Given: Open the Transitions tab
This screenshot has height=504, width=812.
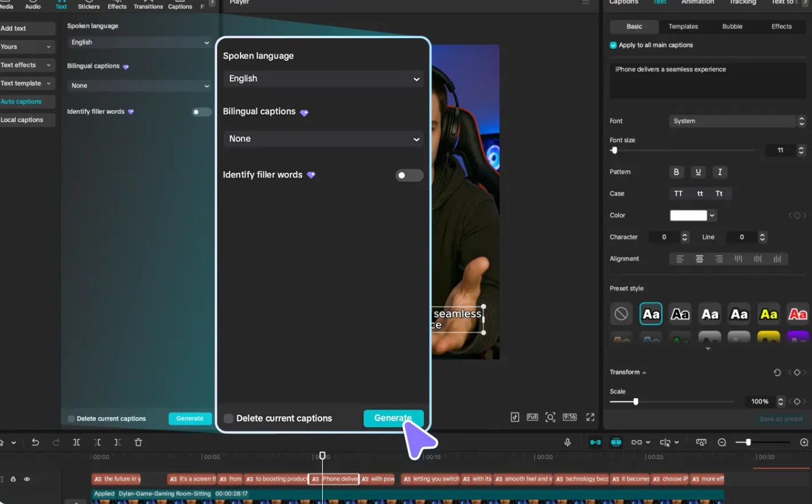Looking at the screenshot, I should pyautogui.click(x=148, y=4).
